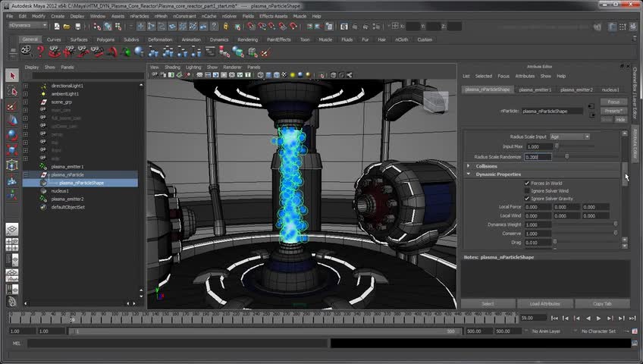
Task: Play animation backwards
Action: pyautogui.click(x=588, y=318)
